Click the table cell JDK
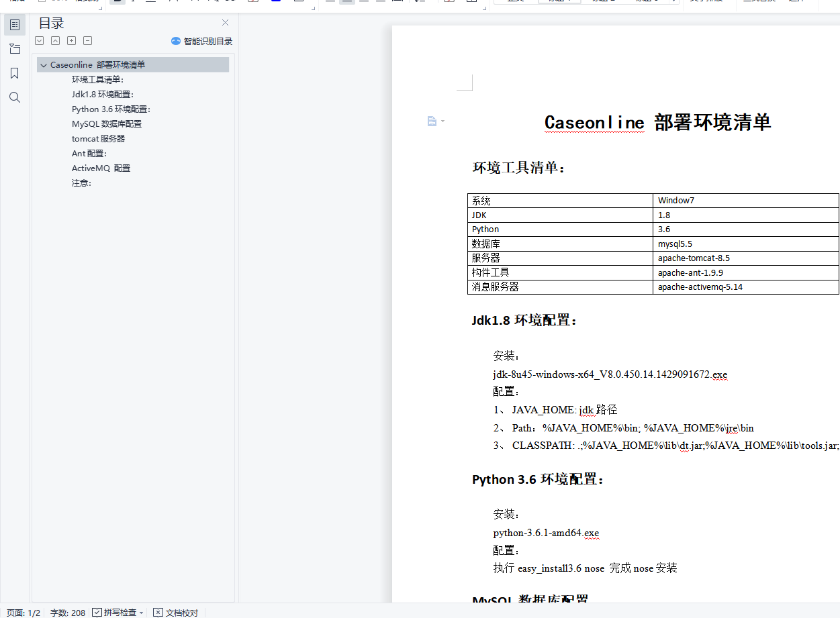 pos(560,215)
